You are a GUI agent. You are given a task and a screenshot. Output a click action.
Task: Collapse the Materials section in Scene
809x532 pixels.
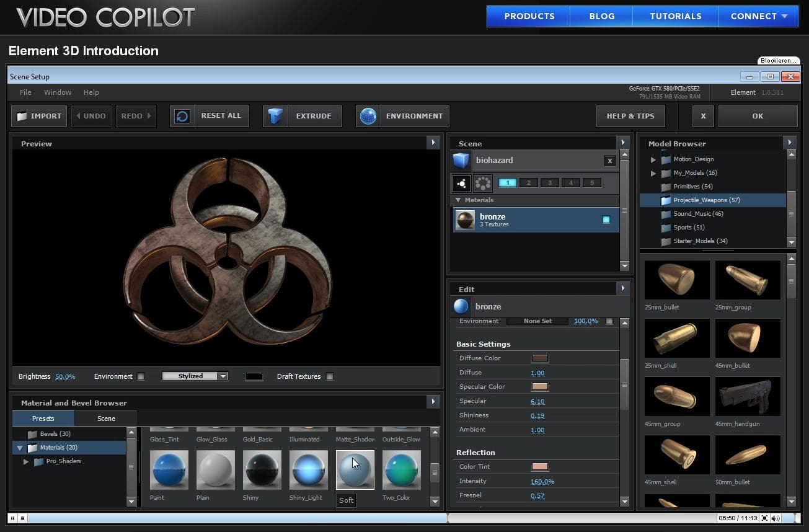coord(458,200)
